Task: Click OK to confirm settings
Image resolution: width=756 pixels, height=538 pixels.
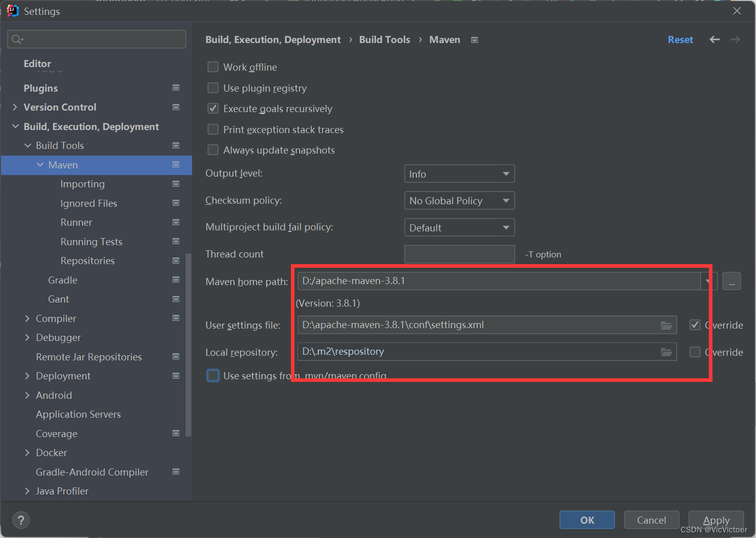Action: tap(587, 520)
